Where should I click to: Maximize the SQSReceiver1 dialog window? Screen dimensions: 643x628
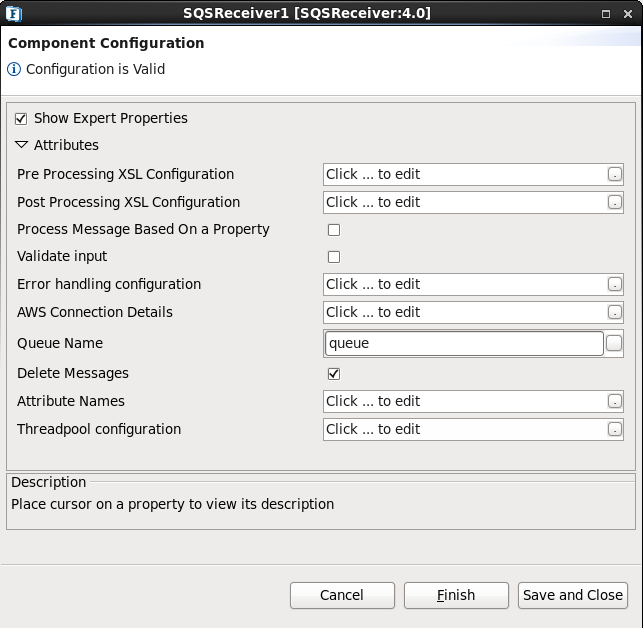[606, 14]
